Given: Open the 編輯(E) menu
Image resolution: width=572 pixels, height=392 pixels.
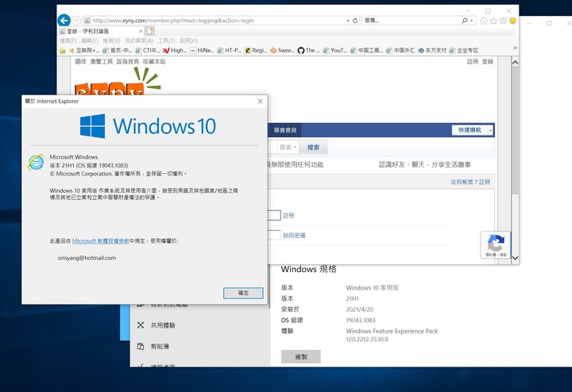Looking at the screenshot, I should [x=90, y=40].
